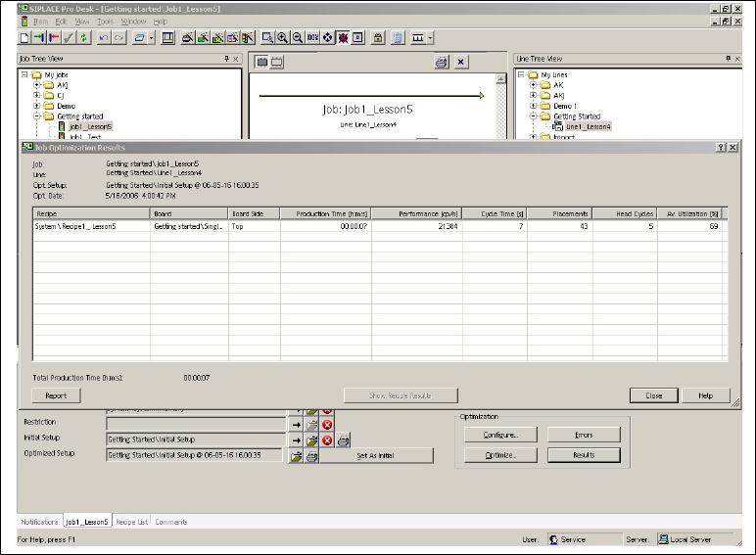Click the Undo toolbar icon

103,37
